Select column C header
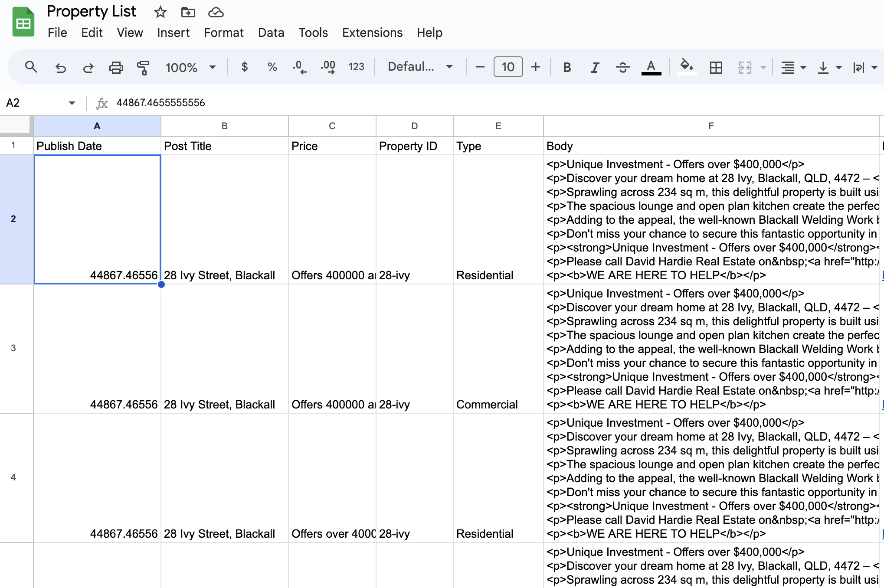Screen dimensions: 884x588 (332, 126)
